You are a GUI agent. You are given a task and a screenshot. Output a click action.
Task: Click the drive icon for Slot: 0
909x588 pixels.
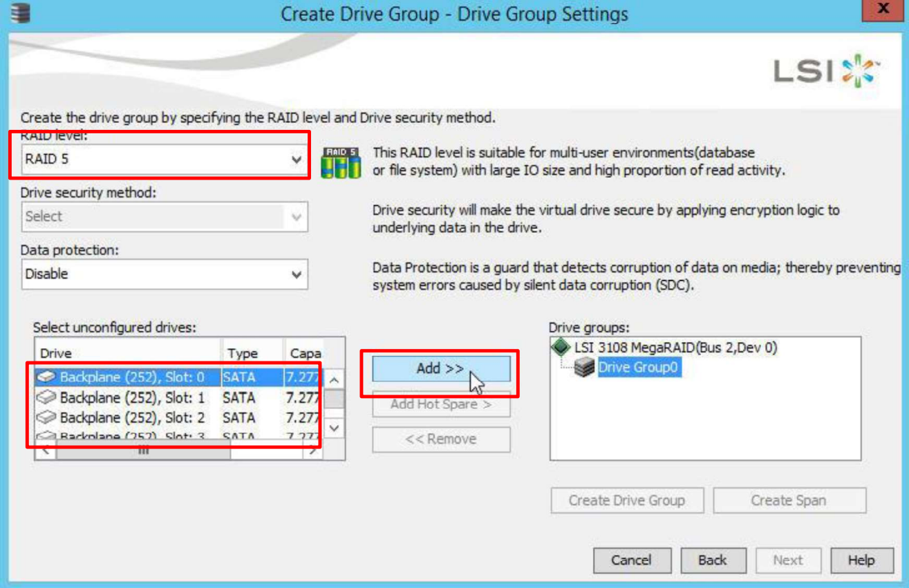tap(46, 377)
